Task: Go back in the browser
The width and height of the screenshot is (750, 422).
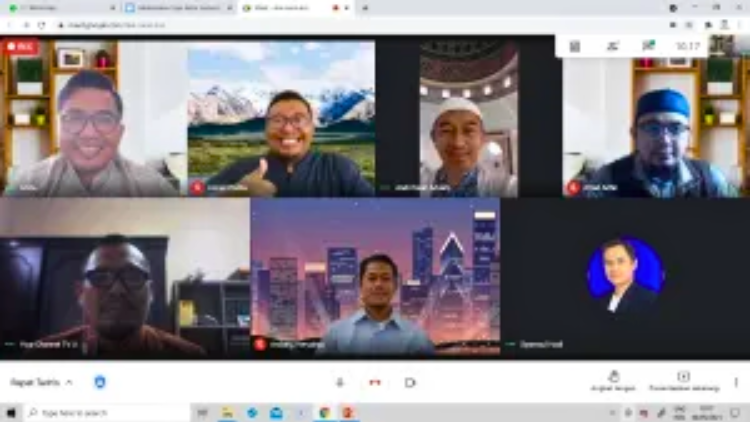Action: point(10,25)
